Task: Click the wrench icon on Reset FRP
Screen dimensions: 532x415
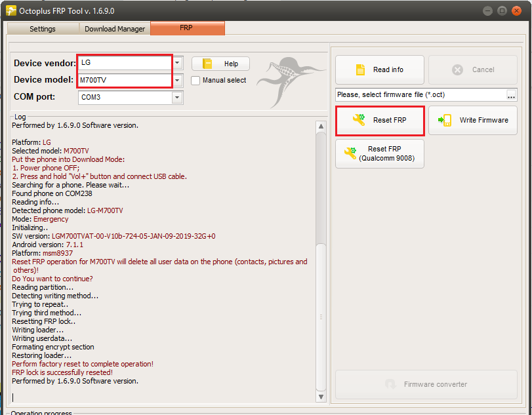Action: point(359,120)
